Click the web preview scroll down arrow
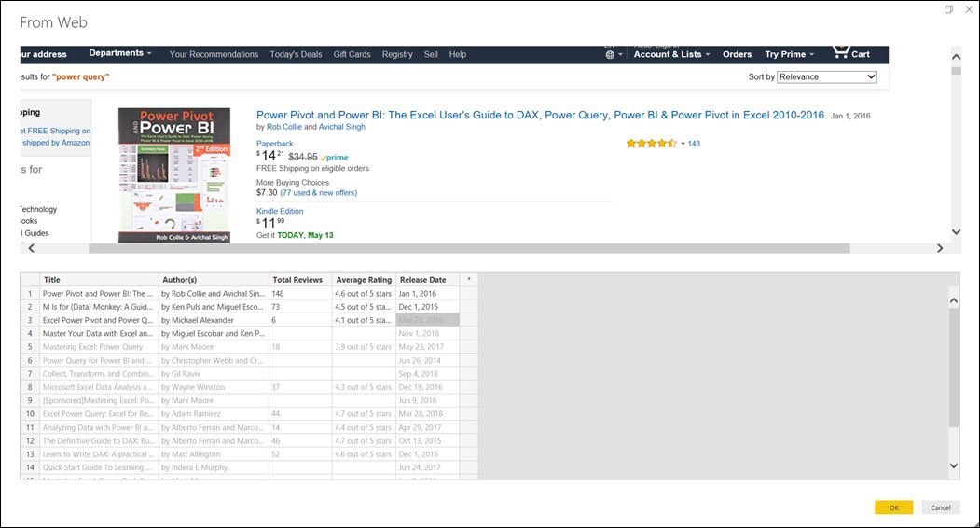980x528 pixels. pyautogui.click(x=956, y=232)
